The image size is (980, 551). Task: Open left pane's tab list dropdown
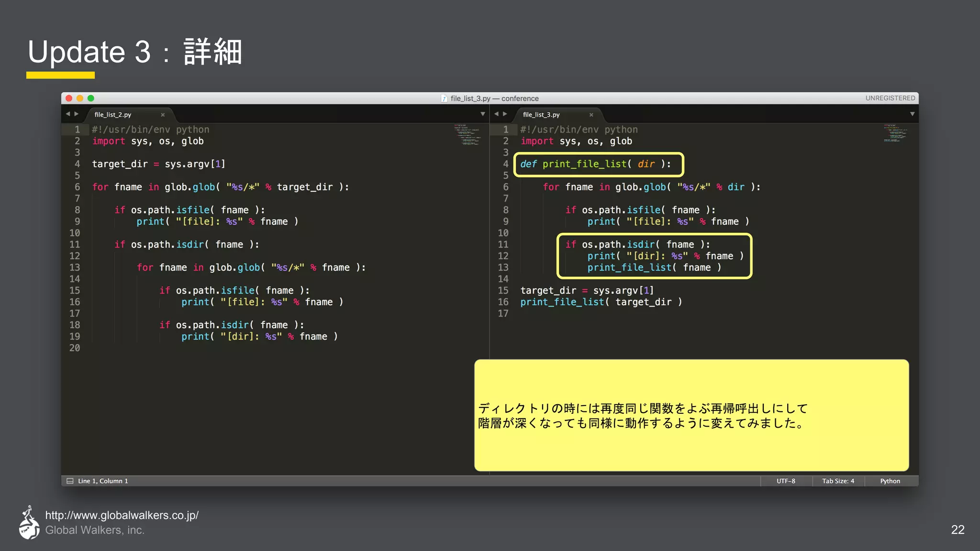coord(482,114)
